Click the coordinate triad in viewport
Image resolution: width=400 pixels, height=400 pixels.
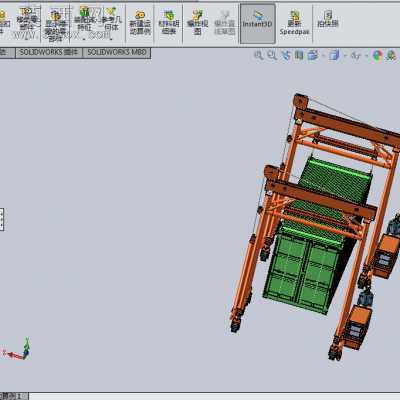(16, 349)
